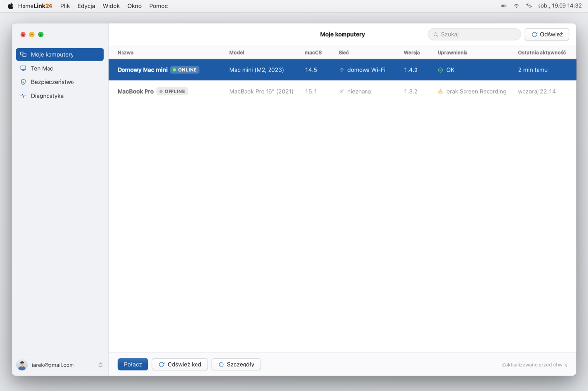Click the ONLINE status badge
This screenshot has height=391, width=588.
[185, 70]
